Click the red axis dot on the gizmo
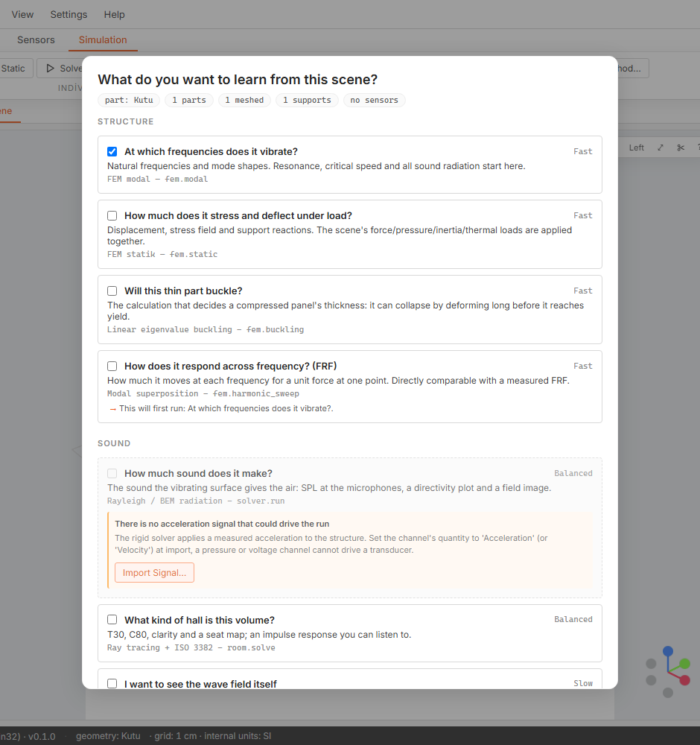Image resolution: width=700 pixels, height=745 pixels. [684, 680]
